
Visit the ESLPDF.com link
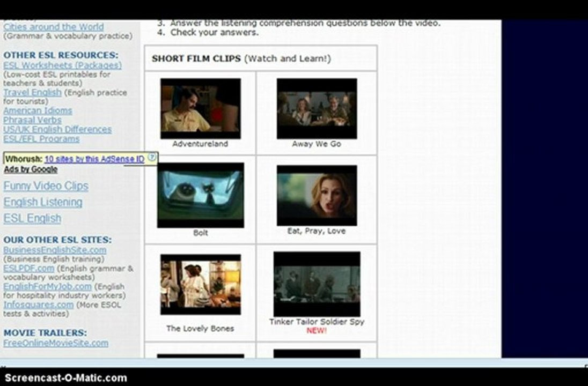click(x=28, y=269)
